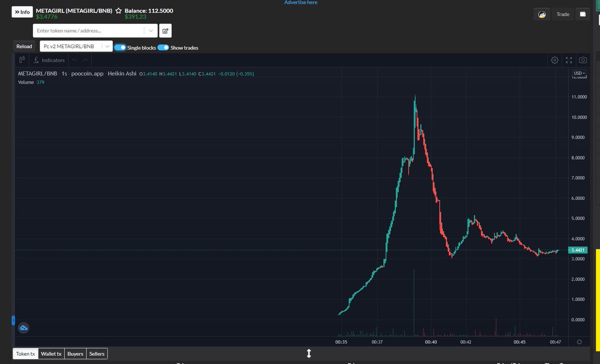This screenshot has width=600, height=364.
Task: Click the blue left panel collapse handle
Action: (x=13, y=320)
